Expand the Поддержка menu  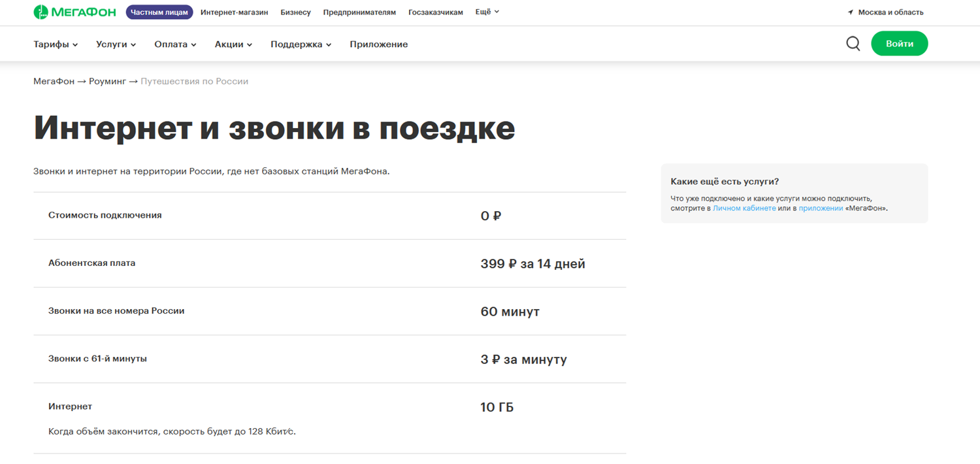301,44
